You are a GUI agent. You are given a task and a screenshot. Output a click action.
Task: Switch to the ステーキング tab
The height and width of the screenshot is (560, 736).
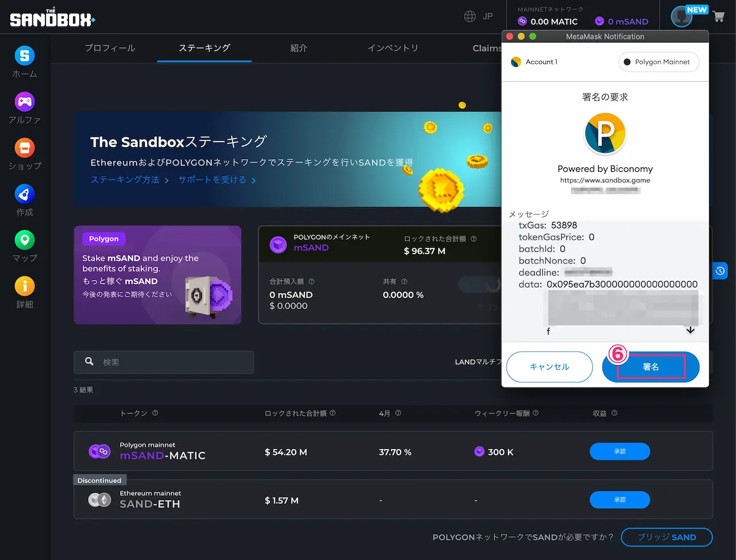coord(204,48)
